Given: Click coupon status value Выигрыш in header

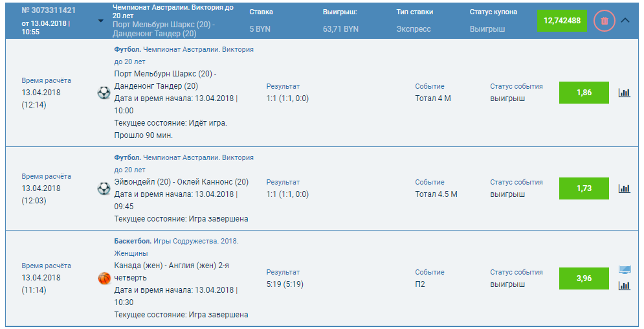Looking at the screenshot, I should point(487,29).
